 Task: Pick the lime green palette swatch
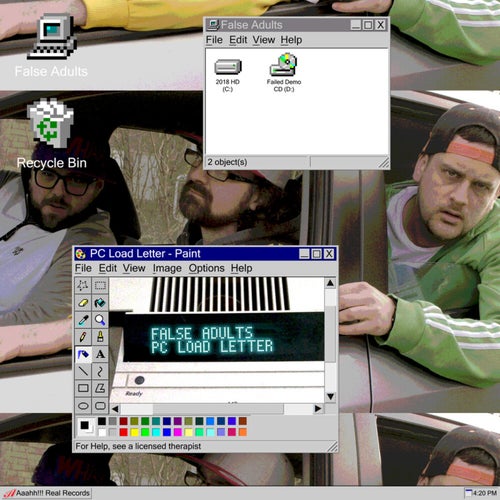[x=145, y=432]
